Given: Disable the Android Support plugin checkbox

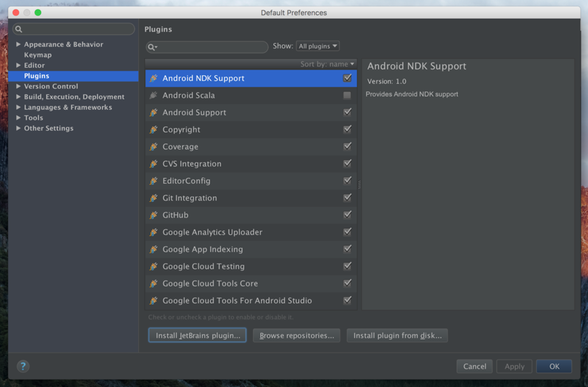Looking at the screenshot, I should click(x=347, y=112).
